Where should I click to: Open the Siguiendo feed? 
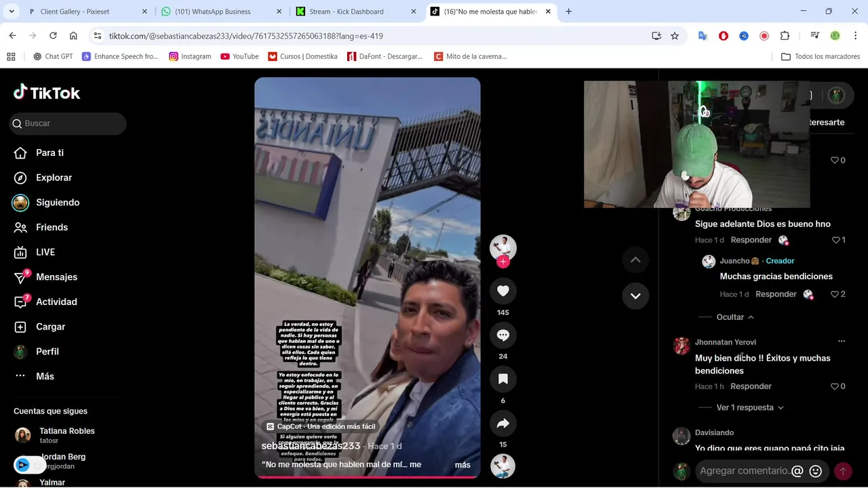click(x=45, y=202)
